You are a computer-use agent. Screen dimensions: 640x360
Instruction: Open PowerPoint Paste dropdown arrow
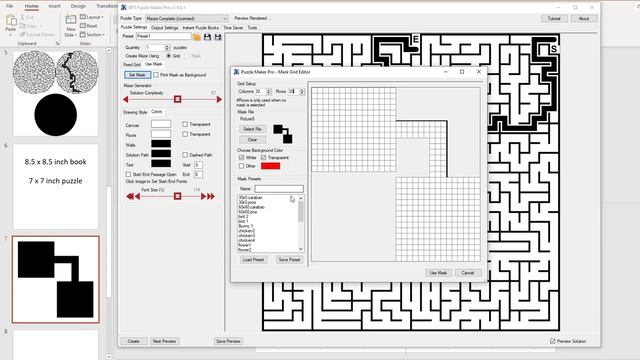(x=11, y=35)
